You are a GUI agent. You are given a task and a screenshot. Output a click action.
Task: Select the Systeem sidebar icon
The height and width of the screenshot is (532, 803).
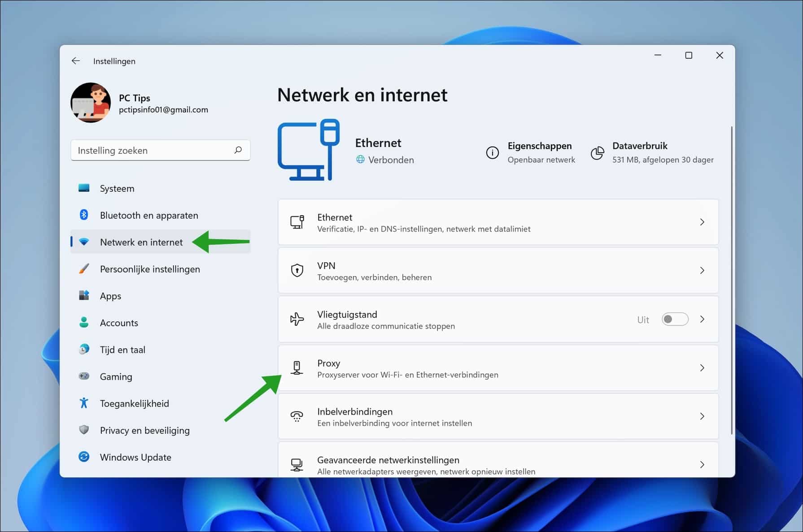tap(85, 188)
